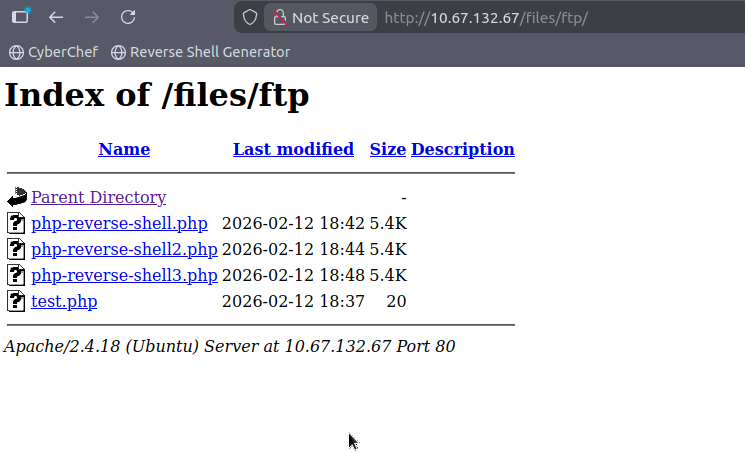Click the shield tracking protection icon
This screenshot has height=453, width=745.
(x=250, y=17)
